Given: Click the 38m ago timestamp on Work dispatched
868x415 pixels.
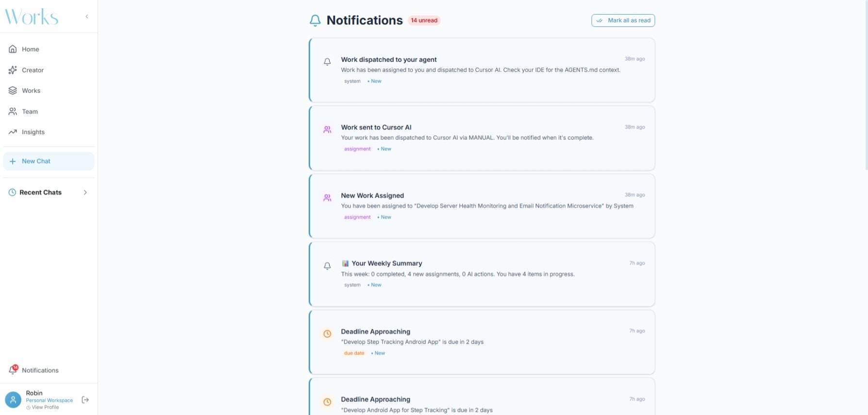Looking at the screenshot, I should click(634, 59).
